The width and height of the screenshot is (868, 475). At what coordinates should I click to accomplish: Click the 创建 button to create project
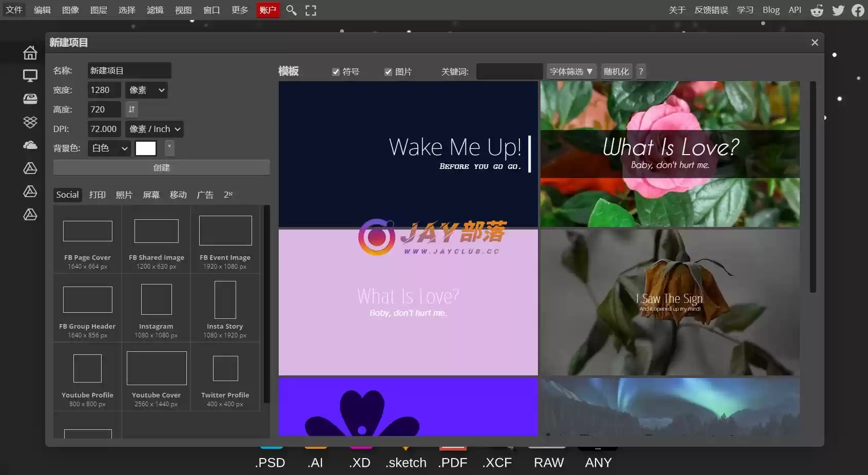pos(161,167)
